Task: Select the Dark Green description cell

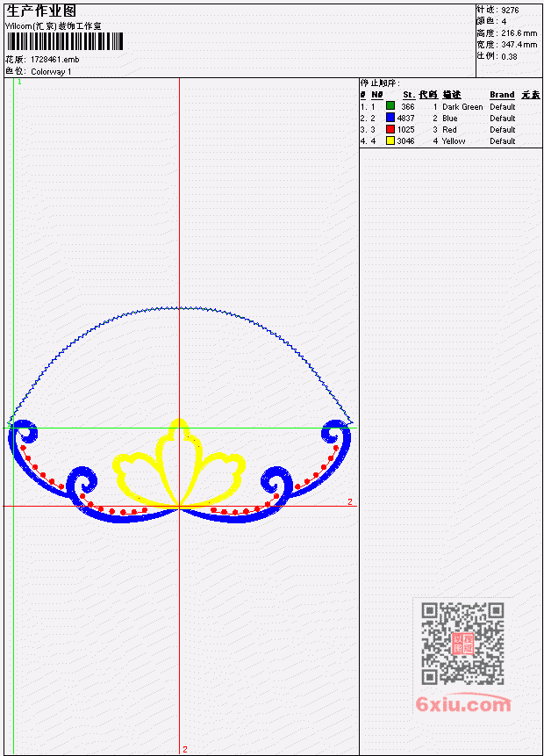Action: tap(462, 107)
